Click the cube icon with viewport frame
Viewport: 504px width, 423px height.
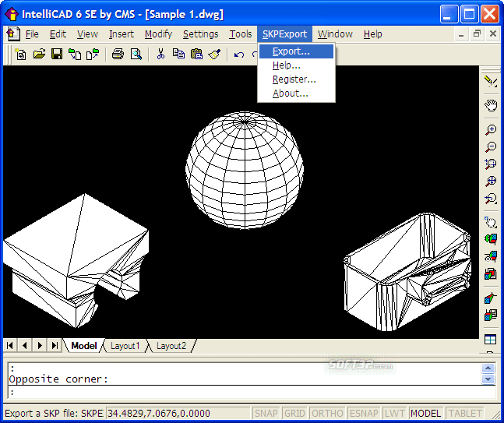click(491, 315)
